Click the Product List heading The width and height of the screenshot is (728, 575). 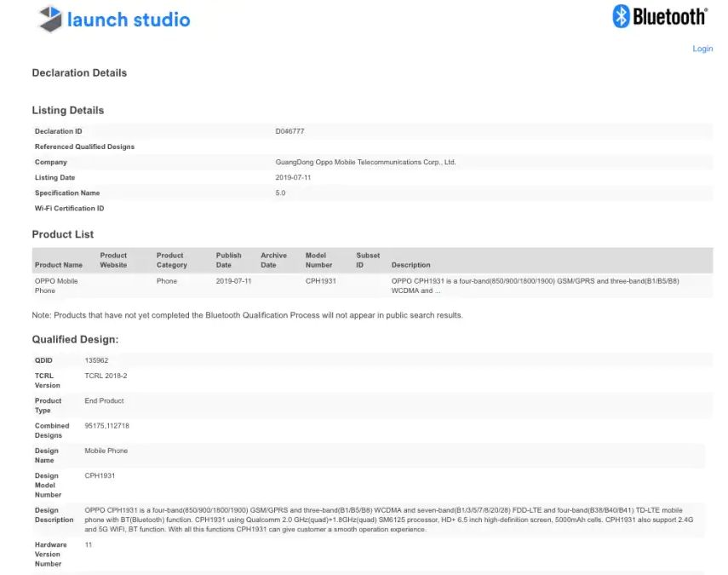pyautogui.click(x=63, y=234)
